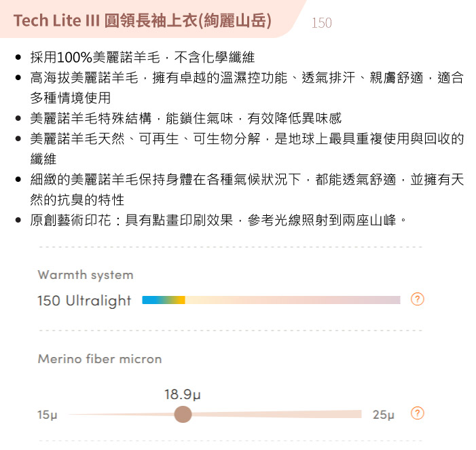Click the blue segment of warmth bar
476x450 pixels.
[x=151, y=300]
